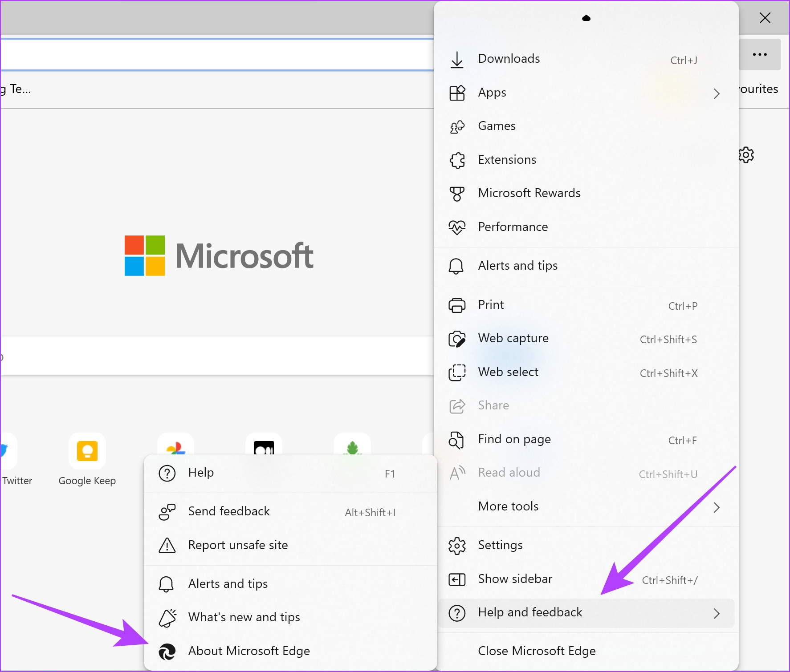Select Find on page
This screenshot has width=790, height=672.
tap(514, 439)
